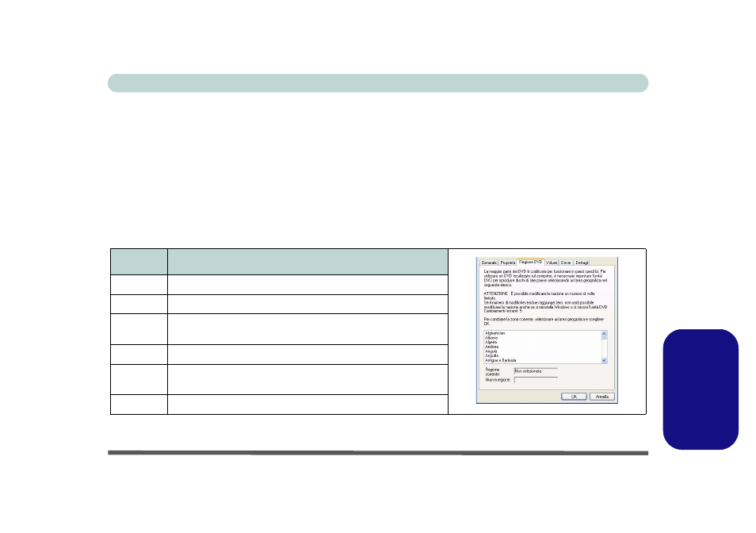Switch to the Driver tab
This screenshot has width=756, height=533.
coord(566,263)
